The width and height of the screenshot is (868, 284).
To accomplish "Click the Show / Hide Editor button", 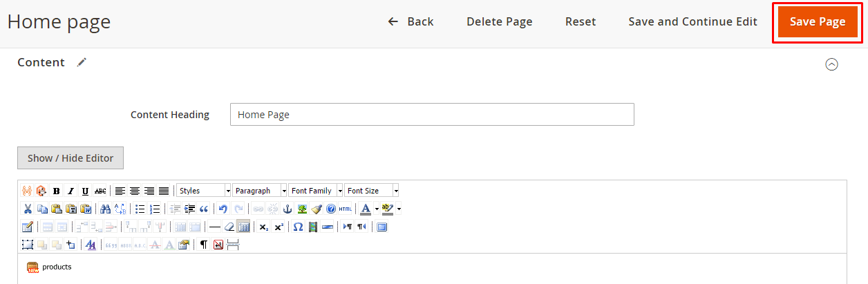I will (x=70, y=158).
